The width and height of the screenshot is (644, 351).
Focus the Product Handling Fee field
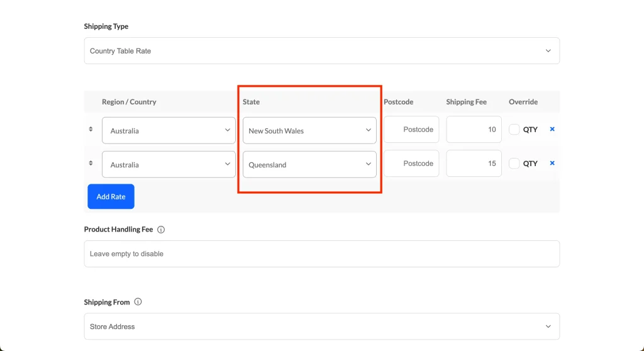coord(321,254)
